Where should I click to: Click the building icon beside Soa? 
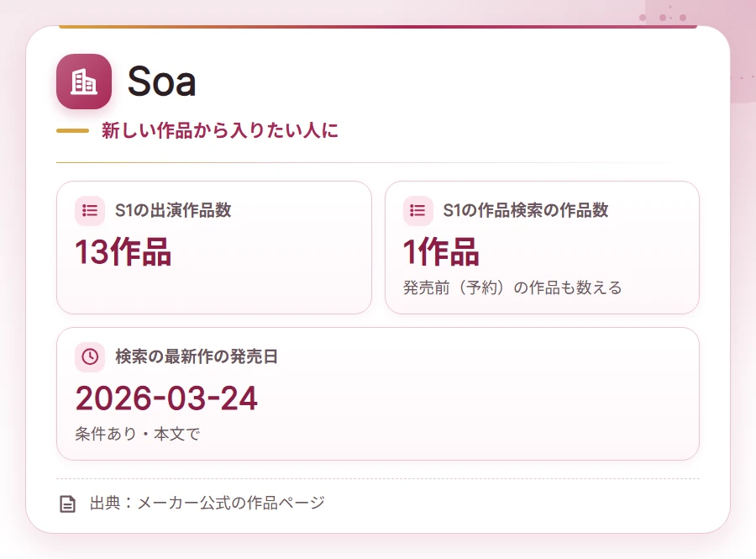(84, 82)
